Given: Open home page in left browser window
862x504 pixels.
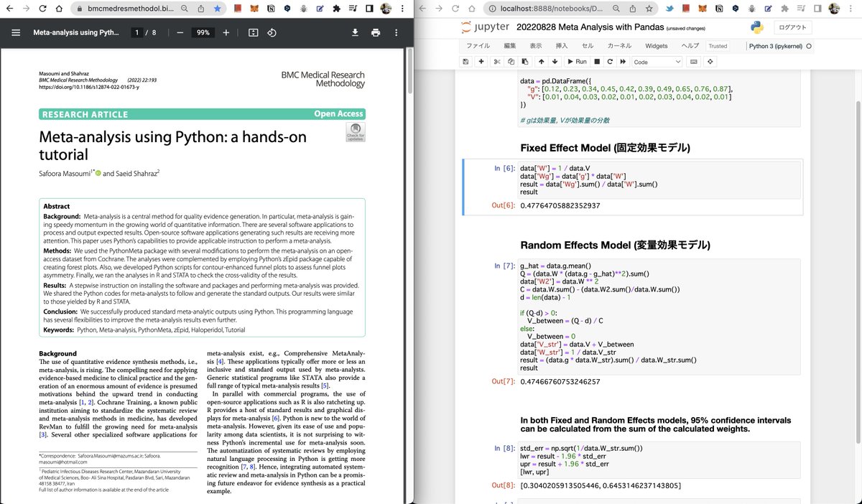Looking at the screenshot, I should click(x=59, y=9).
